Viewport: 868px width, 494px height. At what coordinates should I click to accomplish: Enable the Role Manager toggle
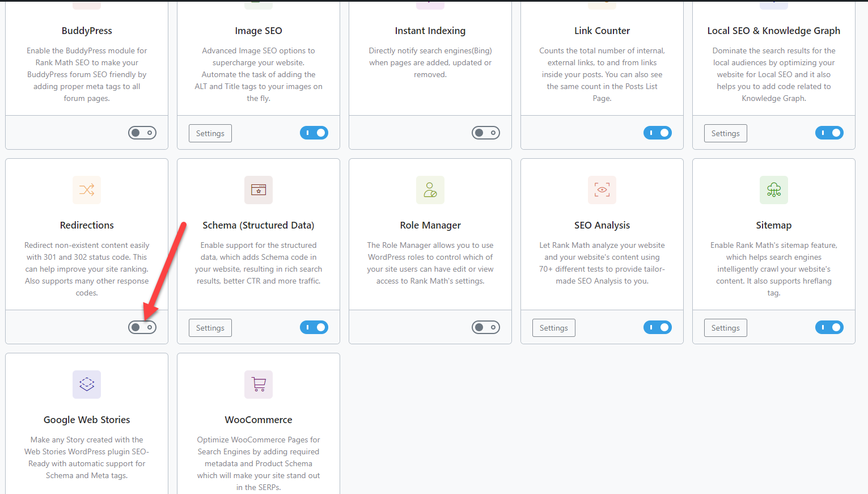[486, 327]
